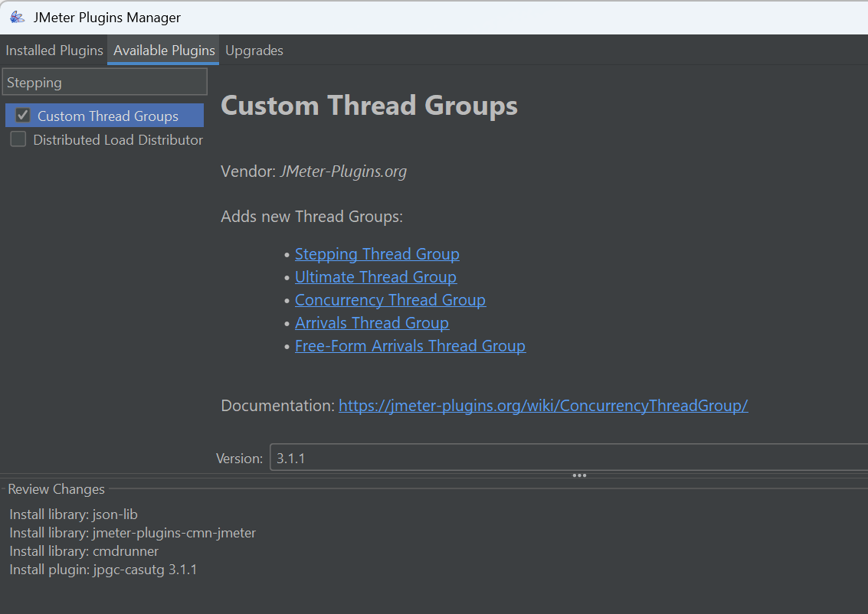This screenshot has height=614, width=868.
Task: Open the Free-Form Arrivals Thread Group link
Action: 410,346
